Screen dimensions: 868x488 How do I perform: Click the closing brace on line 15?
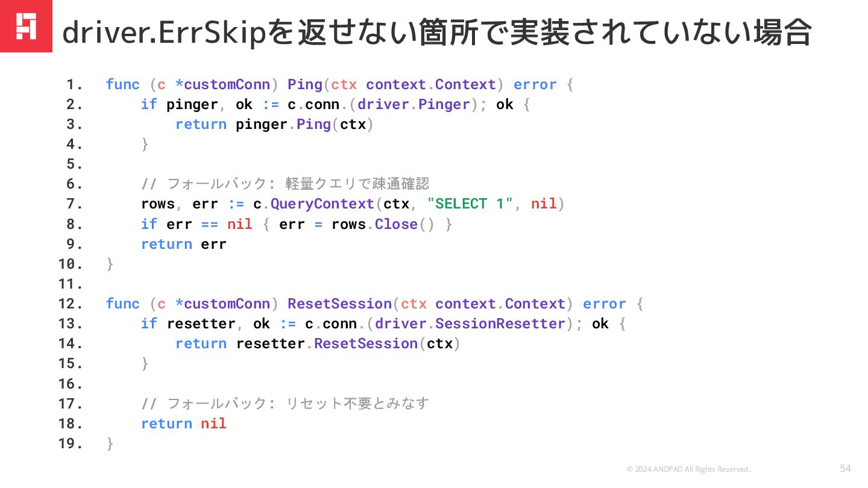(145, 363)
